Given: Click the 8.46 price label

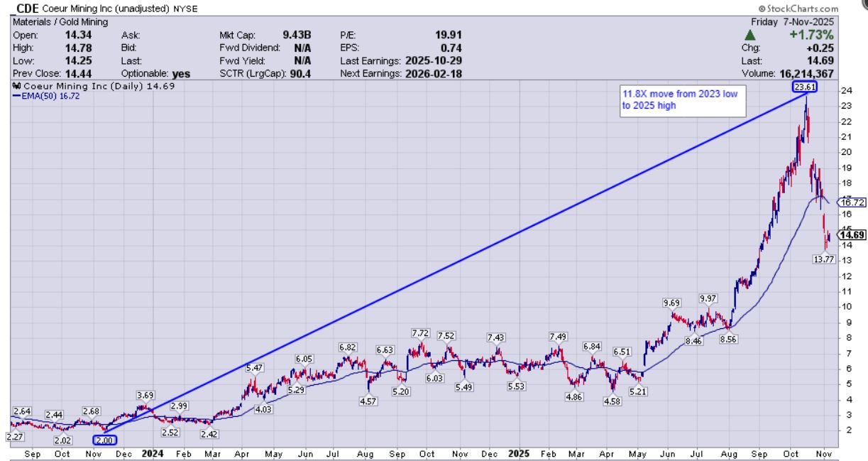Looking at the screenshot, I should (x=693, y=341).
